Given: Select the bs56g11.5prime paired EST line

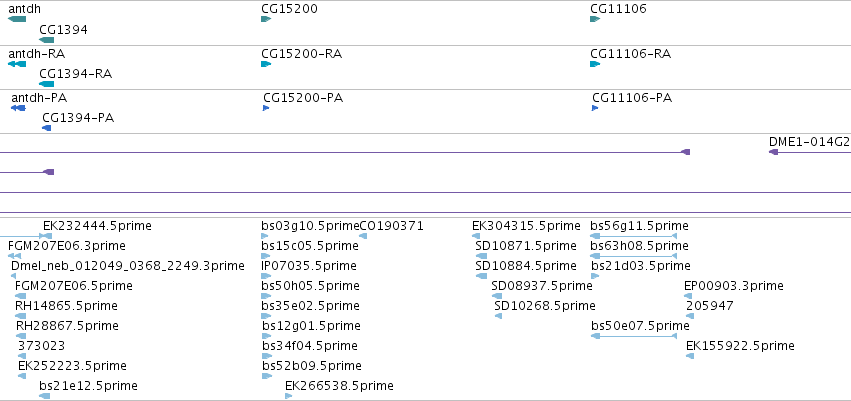Looking at the screenshot, I should (633, 236).
